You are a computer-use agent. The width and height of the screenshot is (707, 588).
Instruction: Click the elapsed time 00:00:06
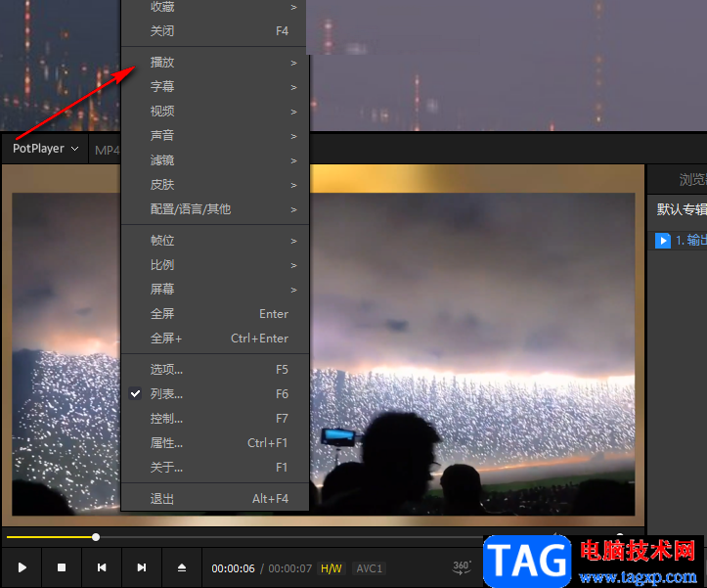click(233, 568)
